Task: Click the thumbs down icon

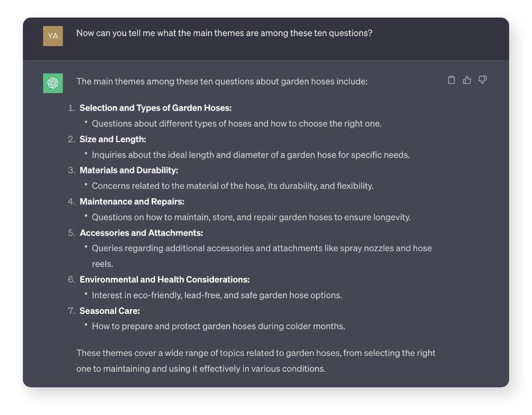Action: tap(483, 80)
